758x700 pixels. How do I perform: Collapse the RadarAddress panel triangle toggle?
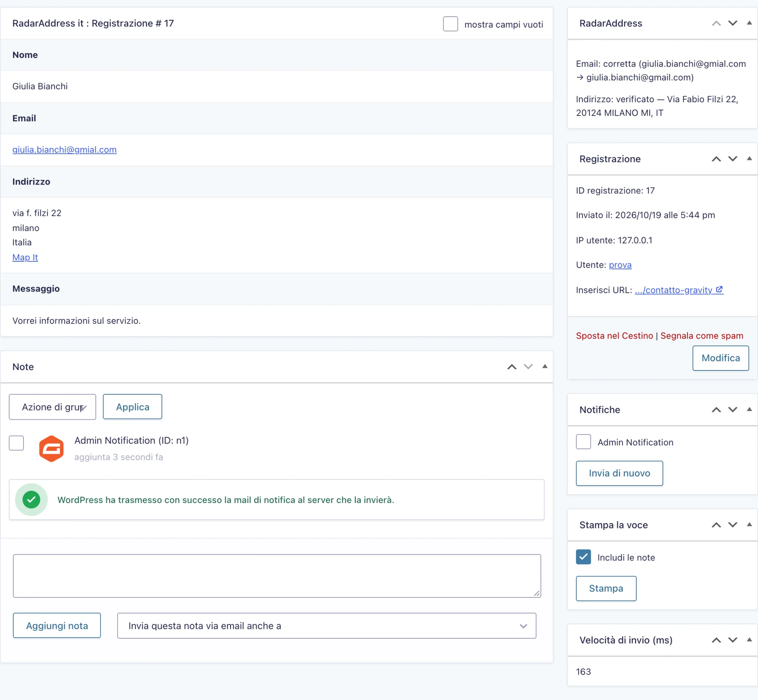coord(749,23)
